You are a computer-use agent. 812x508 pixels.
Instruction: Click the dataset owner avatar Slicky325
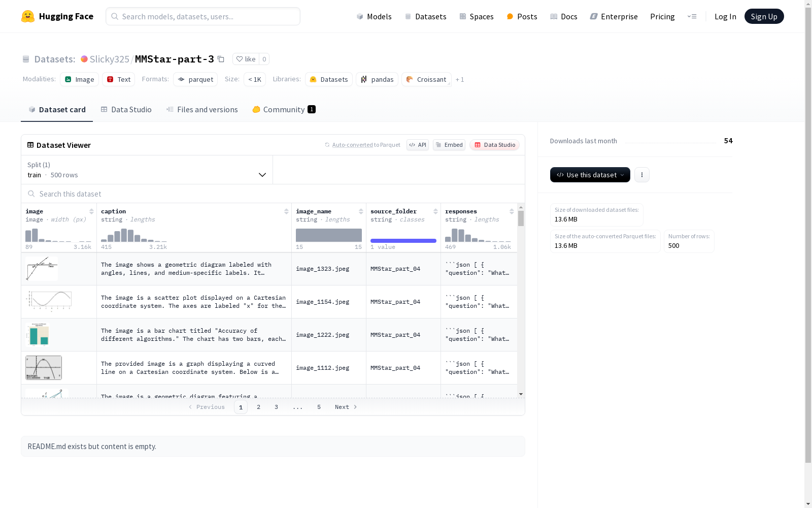pos(84,59)
